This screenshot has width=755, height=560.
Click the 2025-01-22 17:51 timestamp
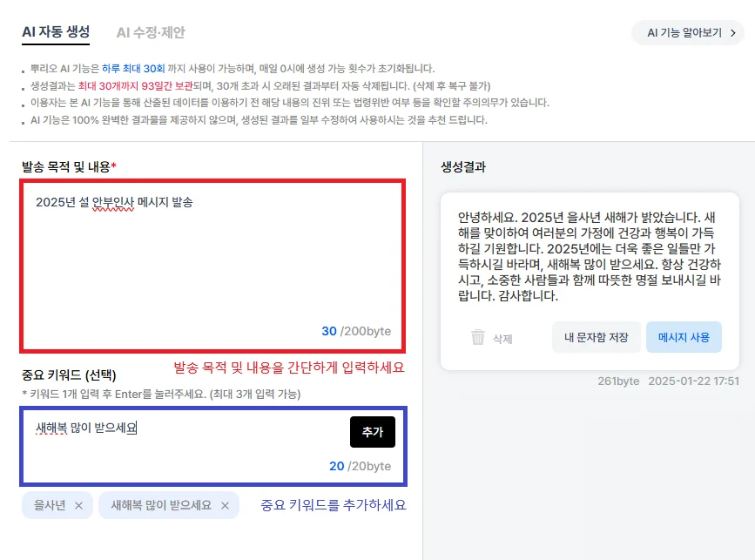click(x=693, y=381)
